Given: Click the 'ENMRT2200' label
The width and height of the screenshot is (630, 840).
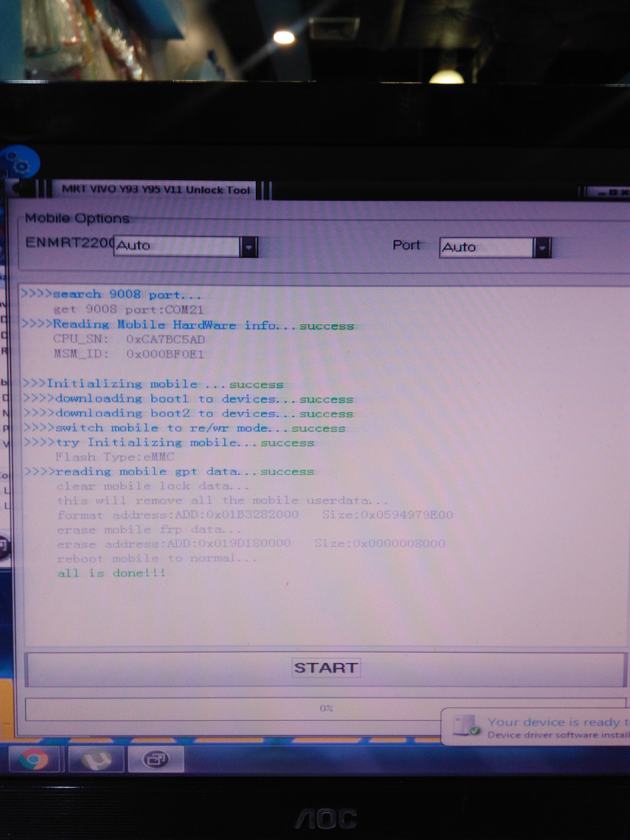Looking at the screenshot, I should click(69, 242).
